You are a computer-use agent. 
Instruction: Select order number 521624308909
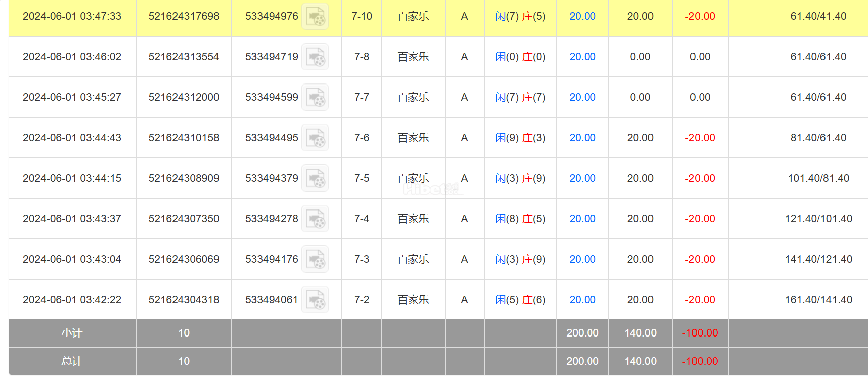pos(184,178)
